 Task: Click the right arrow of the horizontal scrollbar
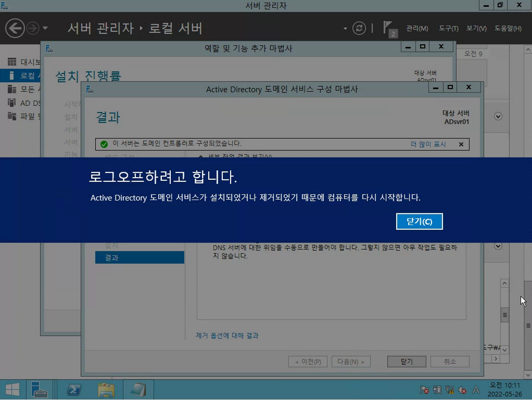point(496,358)
